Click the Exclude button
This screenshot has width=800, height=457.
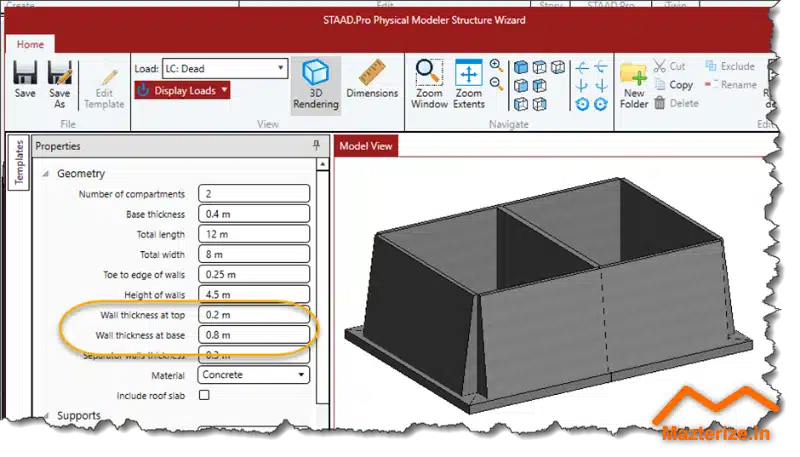(730, 66)
